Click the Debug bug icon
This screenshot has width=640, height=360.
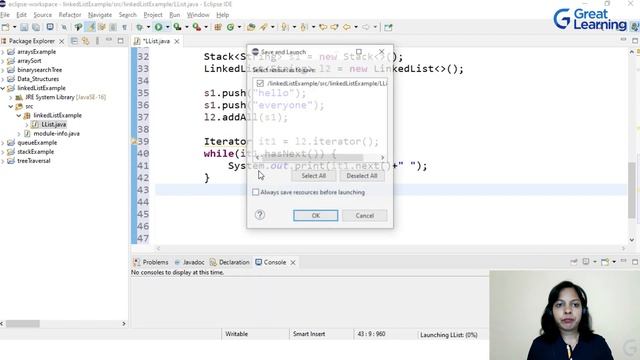click(x=140, y=27)
